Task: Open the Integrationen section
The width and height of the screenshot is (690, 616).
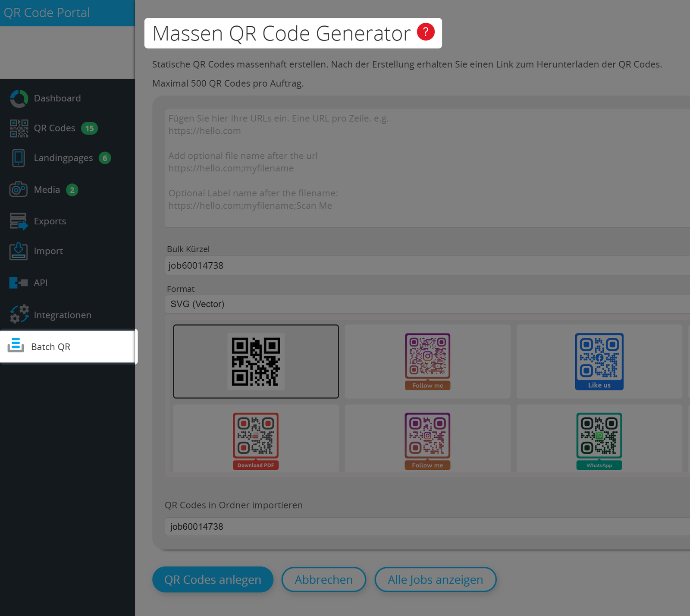Action: pyautogui.click(x=63, y=314)
